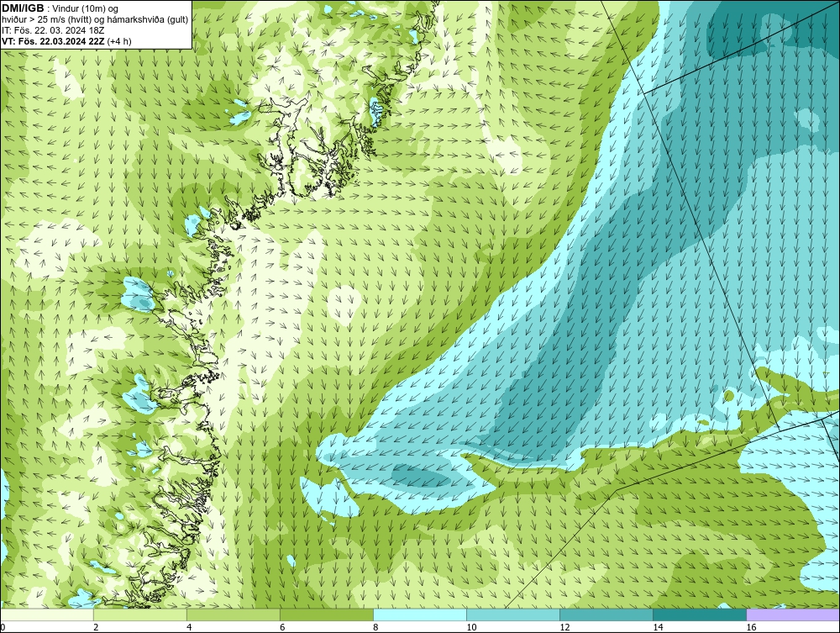Click the '0' tick label on the scale
This screenshot has height=633, width=840.
click(3, 627)
